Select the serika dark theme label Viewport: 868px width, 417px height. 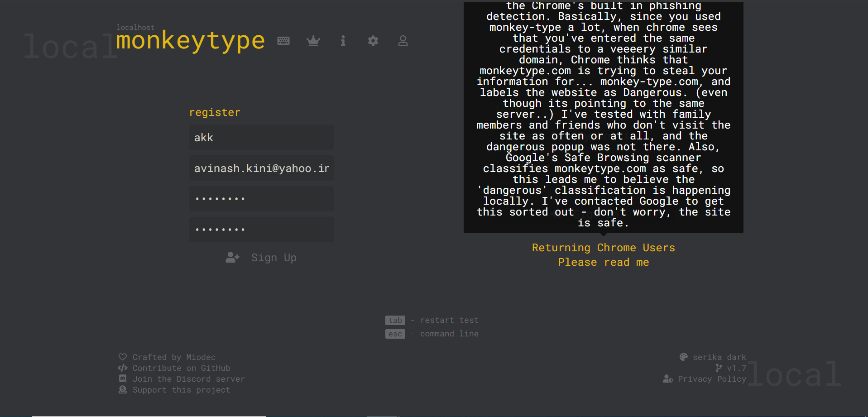coord(719,357)
